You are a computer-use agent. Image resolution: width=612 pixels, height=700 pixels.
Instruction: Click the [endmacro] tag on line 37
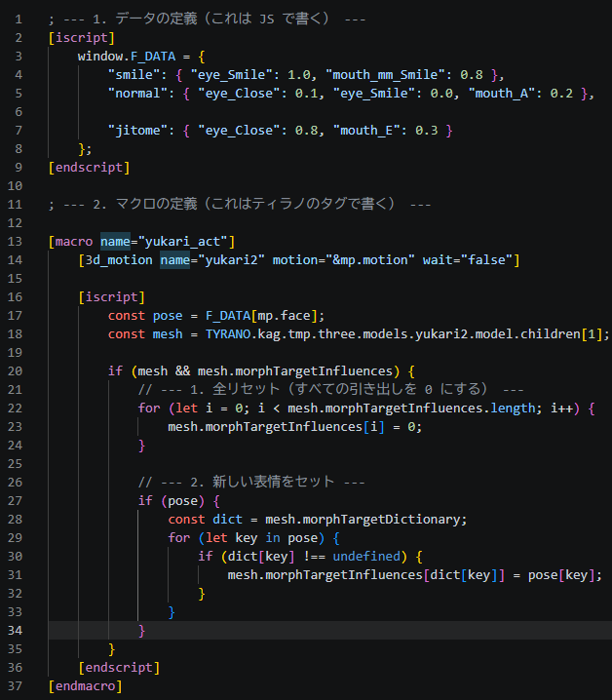[x=85, y=686]
